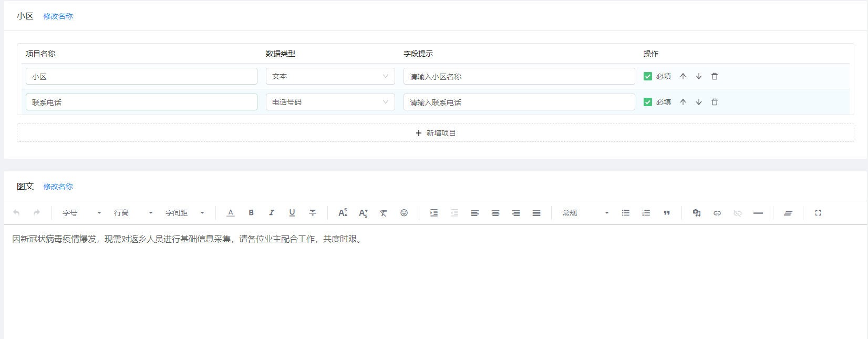Move the 联系电话 row down
The height and width of the screenshot is (339, 868).
pos(699,102)
